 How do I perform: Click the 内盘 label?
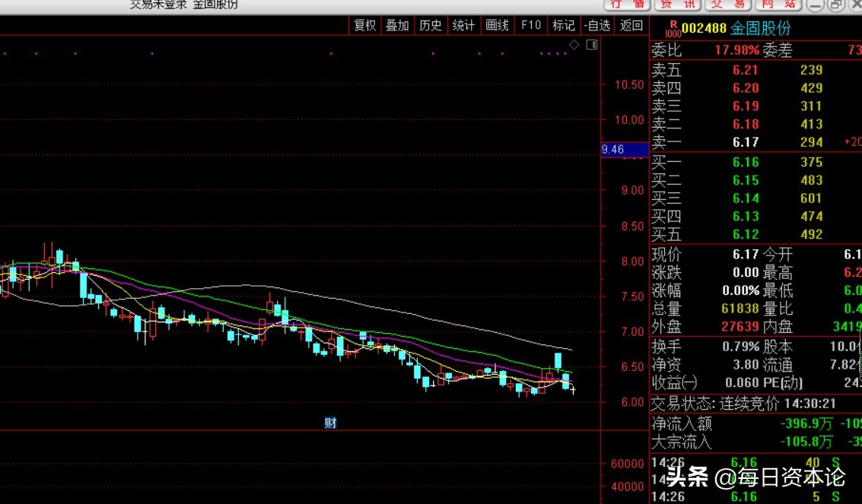(x=778, y=327)
